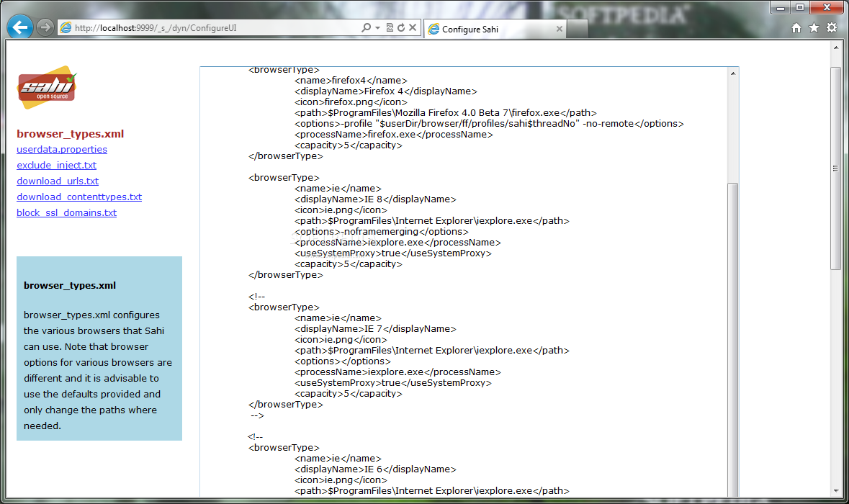Expand the address bar autocomplete dropdown arrow
849x504 pixels.
(377, 27)
